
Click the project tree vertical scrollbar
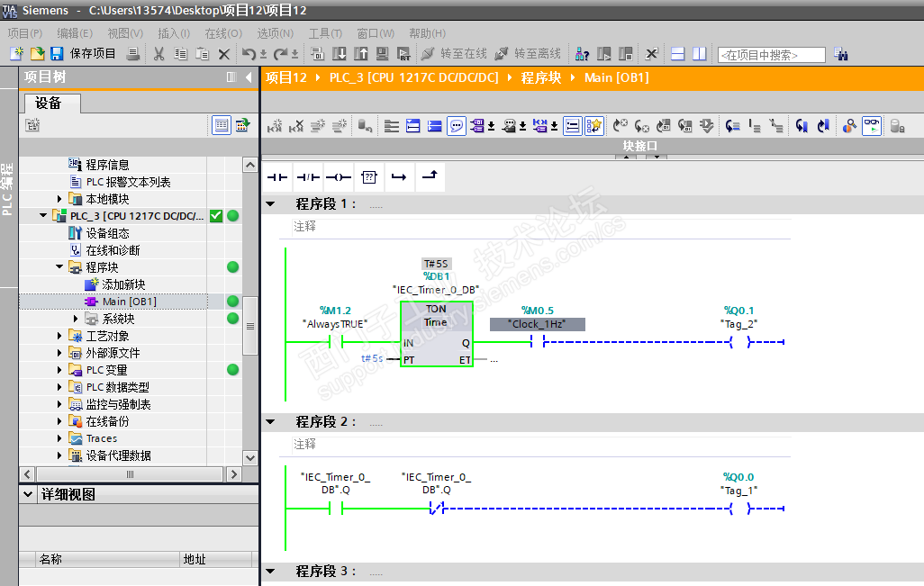(x=249, y=326)
